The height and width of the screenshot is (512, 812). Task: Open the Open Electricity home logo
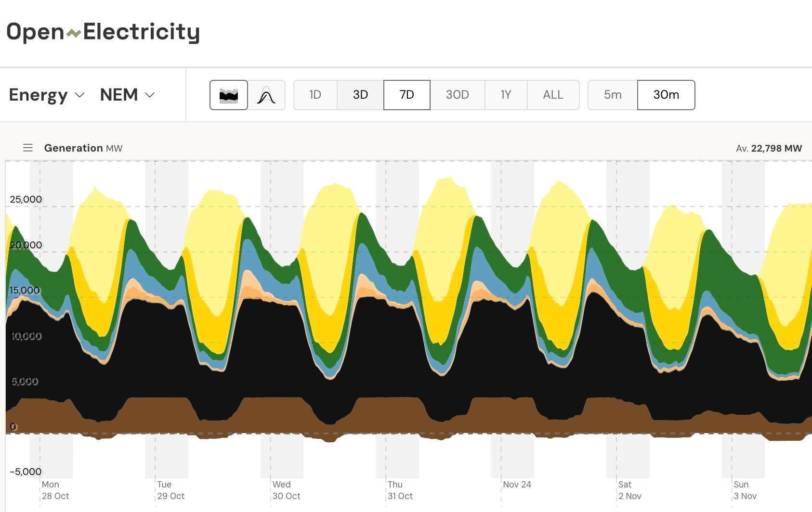[103, 32]
